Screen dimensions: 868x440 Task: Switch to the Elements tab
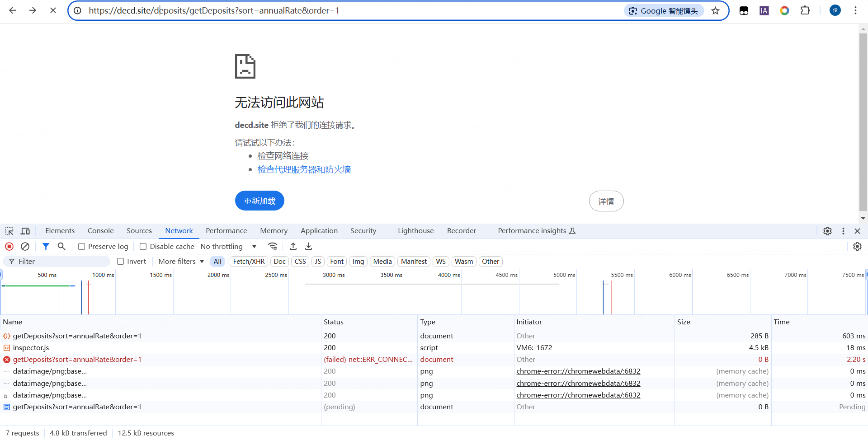pos(60,231)
